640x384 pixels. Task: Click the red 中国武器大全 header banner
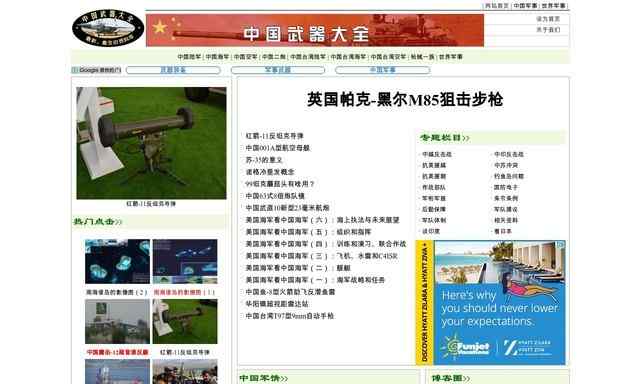click(315, 31)
